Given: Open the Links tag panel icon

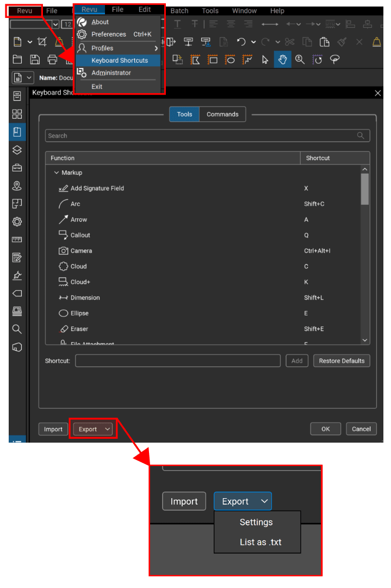Looking at the screenshot, I should pos(17,293).
